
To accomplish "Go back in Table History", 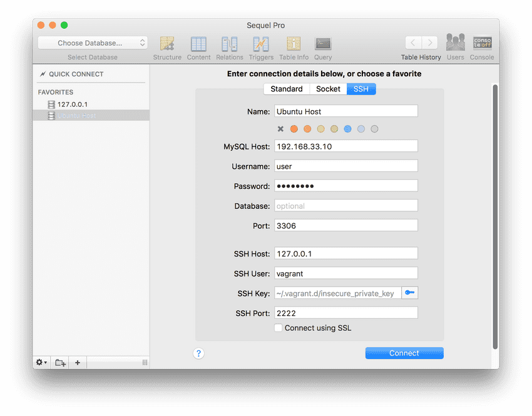I will [x=413, y=43].
